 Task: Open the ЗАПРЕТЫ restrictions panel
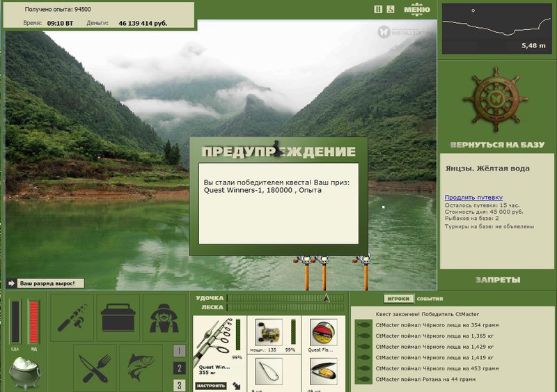tap(498, 280)
